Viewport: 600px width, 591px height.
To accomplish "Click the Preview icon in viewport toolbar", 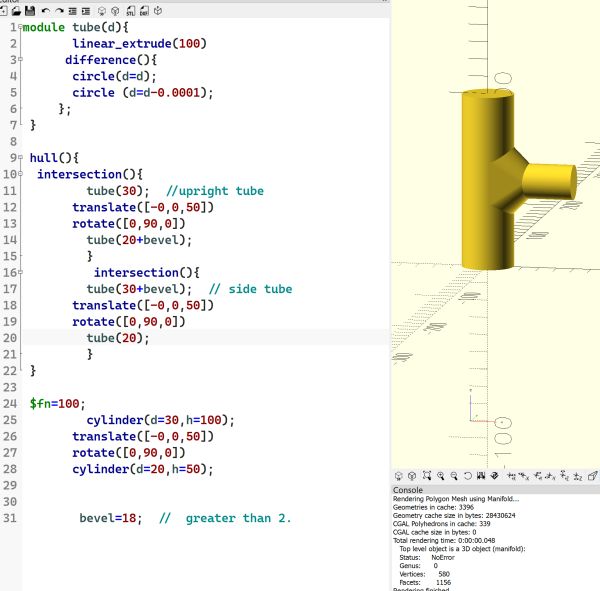I will [x=399, y=476].
